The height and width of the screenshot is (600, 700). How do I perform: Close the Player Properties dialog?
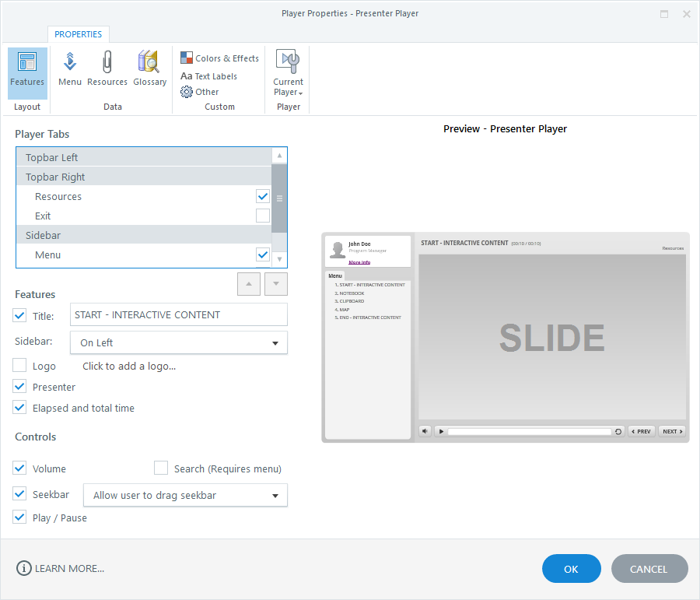click(x=687, y=14)
